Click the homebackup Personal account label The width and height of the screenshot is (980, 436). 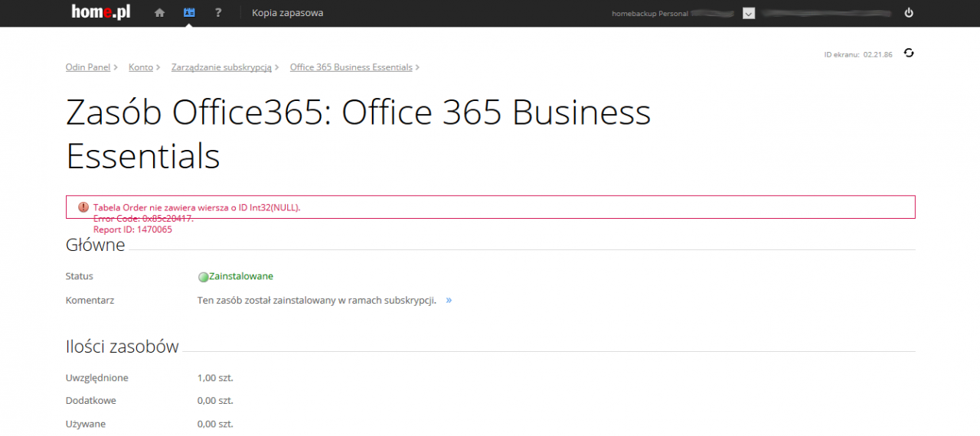[x=650, y=14]
